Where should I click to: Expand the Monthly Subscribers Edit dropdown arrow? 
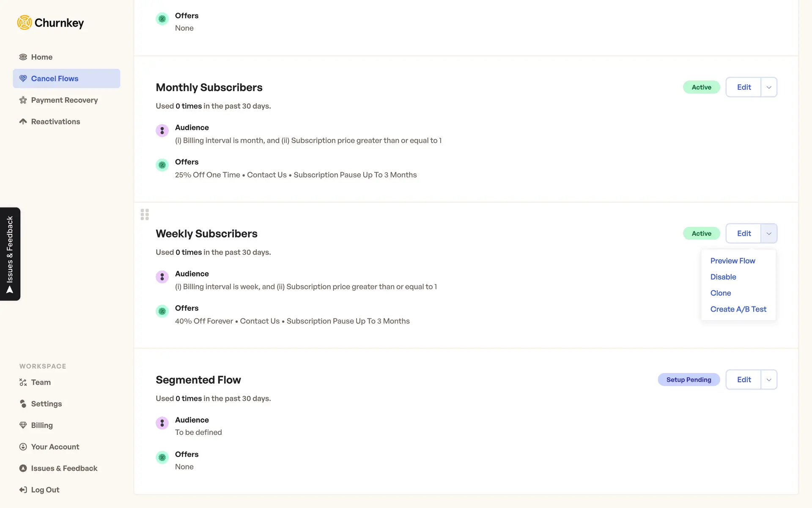769,87
